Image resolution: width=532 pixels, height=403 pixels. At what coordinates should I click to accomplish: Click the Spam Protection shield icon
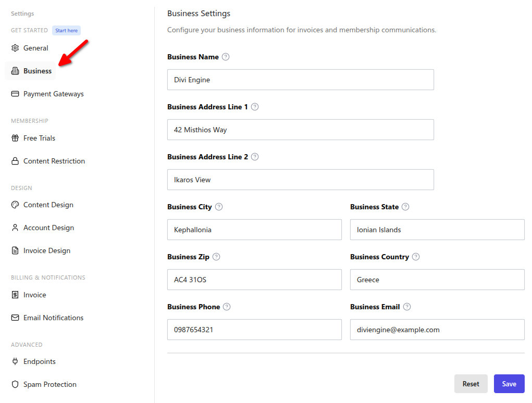point(15,384)
